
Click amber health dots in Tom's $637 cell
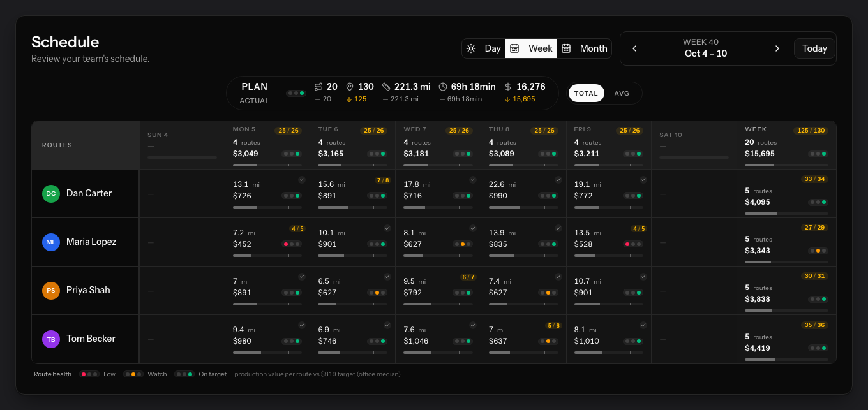click(x=548, y=341)
